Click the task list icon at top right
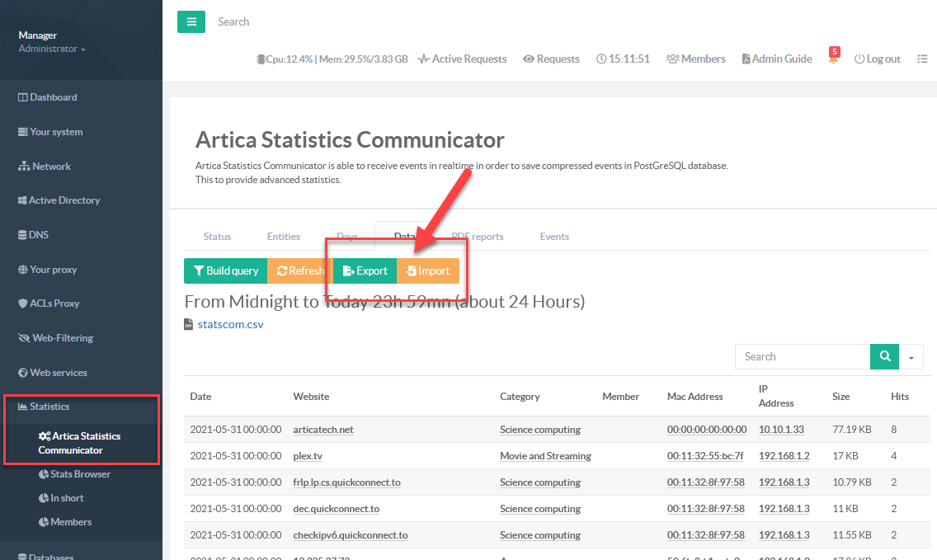937x560 pixels. pos(922,59)
